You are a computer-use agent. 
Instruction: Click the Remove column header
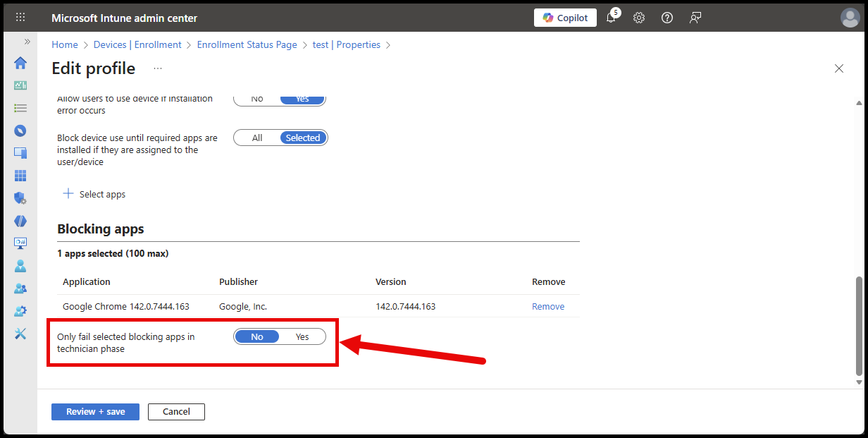click(549, 281)
